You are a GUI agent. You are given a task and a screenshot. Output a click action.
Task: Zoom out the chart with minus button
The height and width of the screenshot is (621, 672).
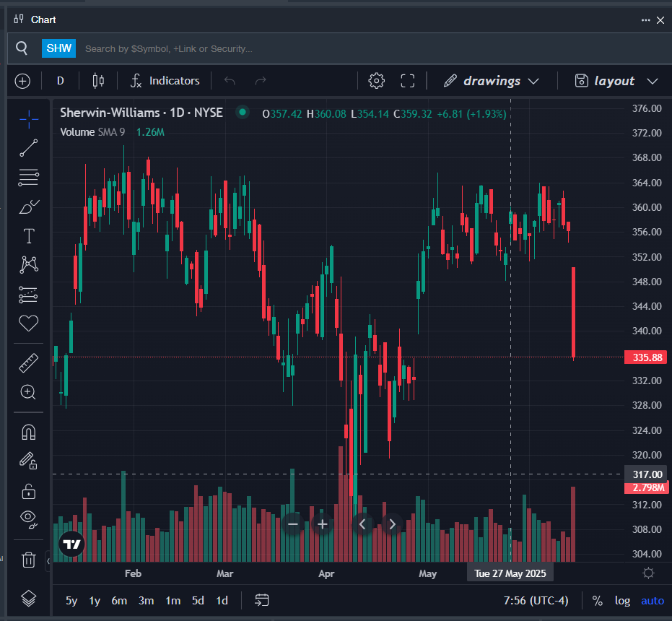293,524
